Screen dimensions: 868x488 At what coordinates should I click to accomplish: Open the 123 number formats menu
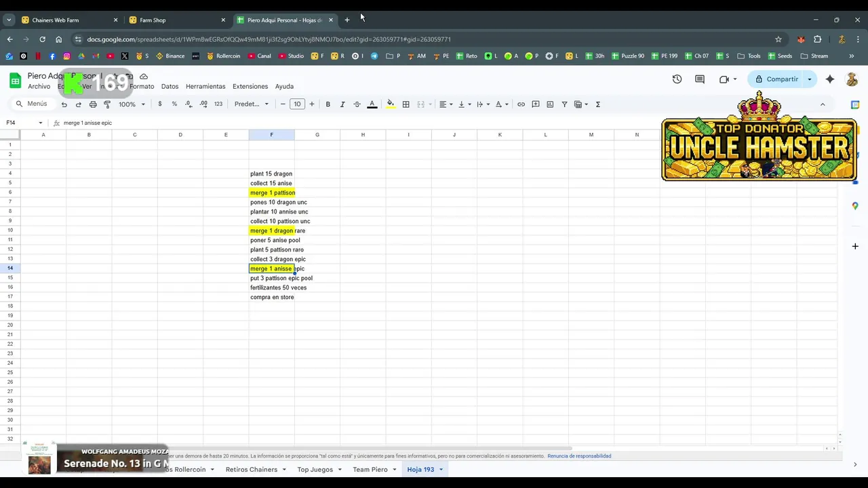218,104
